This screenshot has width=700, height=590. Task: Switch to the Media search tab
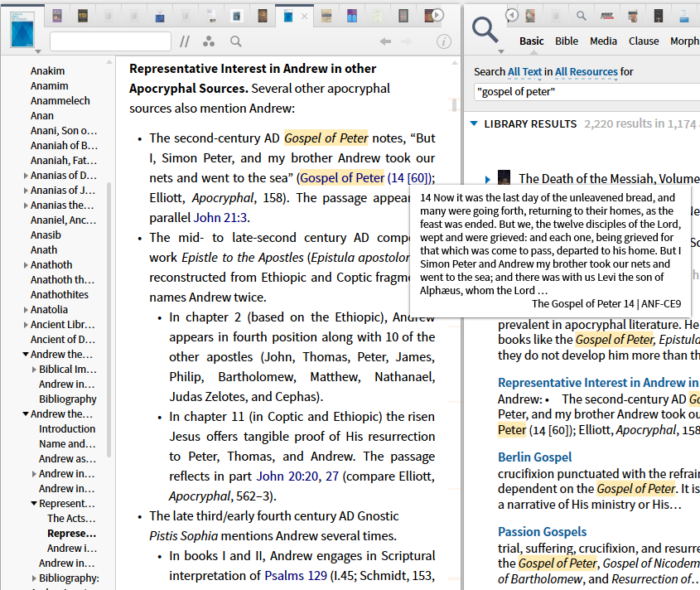[x=603, y=41]
